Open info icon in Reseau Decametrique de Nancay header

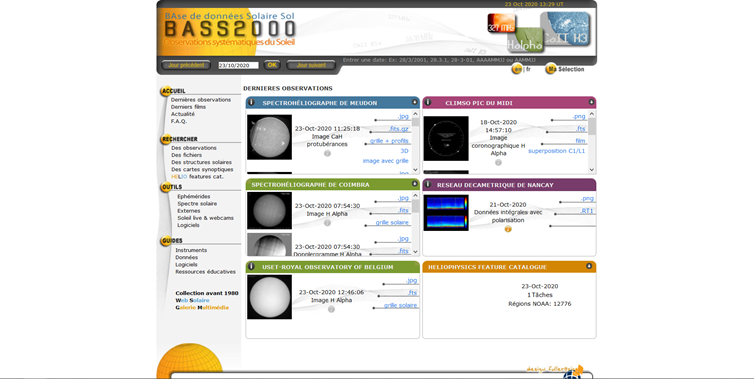[427, 184]
